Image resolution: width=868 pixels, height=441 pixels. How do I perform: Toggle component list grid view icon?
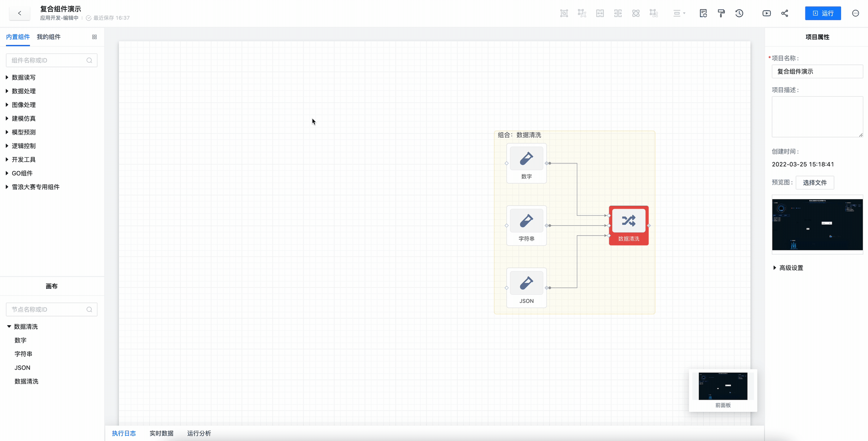pos(94,37)
